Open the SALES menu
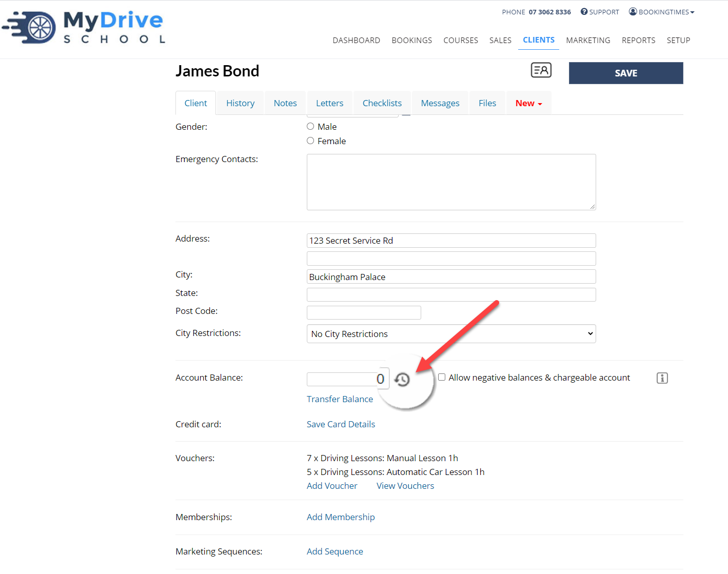The height and width of the screenshot is (574, 728). (500, 40)
